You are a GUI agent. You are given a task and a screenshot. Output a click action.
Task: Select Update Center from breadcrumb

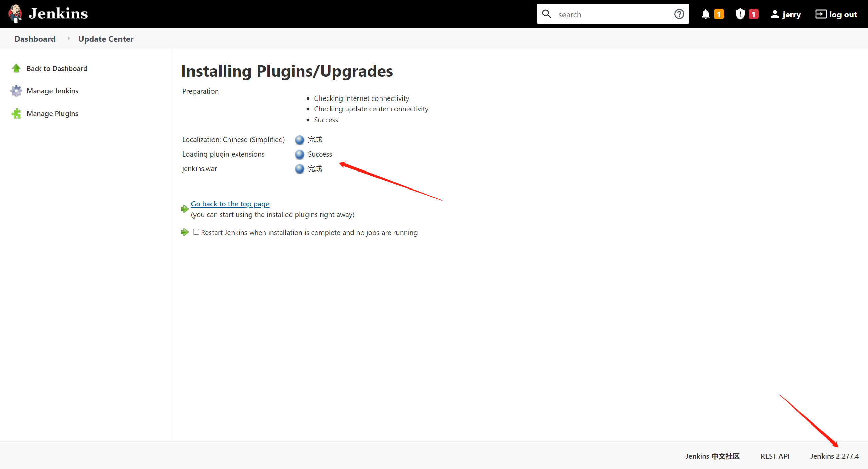[106, 39]
